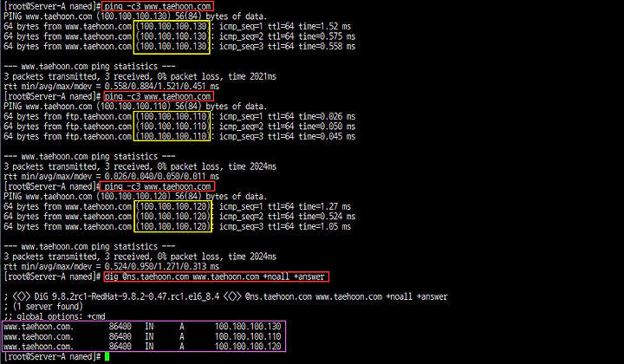Click the DiG 9.8.2rc1-RedHat version banner line
This screenshot has height=364, width=624.
coord(225,296)
